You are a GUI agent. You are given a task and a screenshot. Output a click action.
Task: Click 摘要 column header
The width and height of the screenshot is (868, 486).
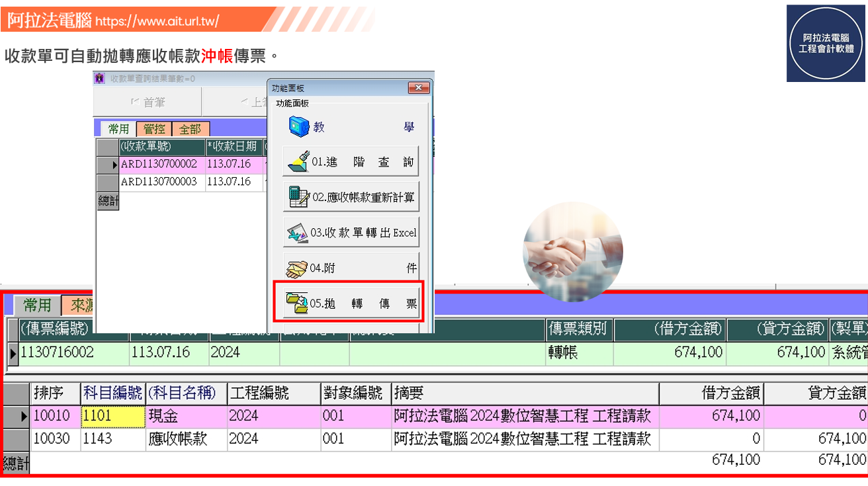pos(525,393)
